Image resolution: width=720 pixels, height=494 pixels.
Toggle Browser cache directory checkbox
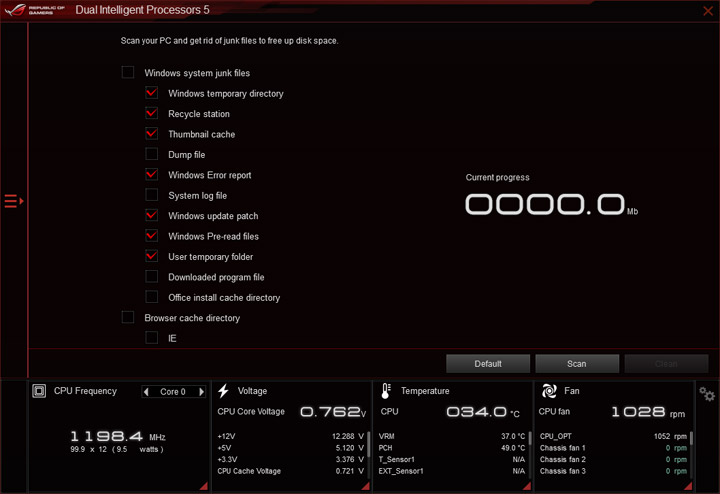click(128, 318)
